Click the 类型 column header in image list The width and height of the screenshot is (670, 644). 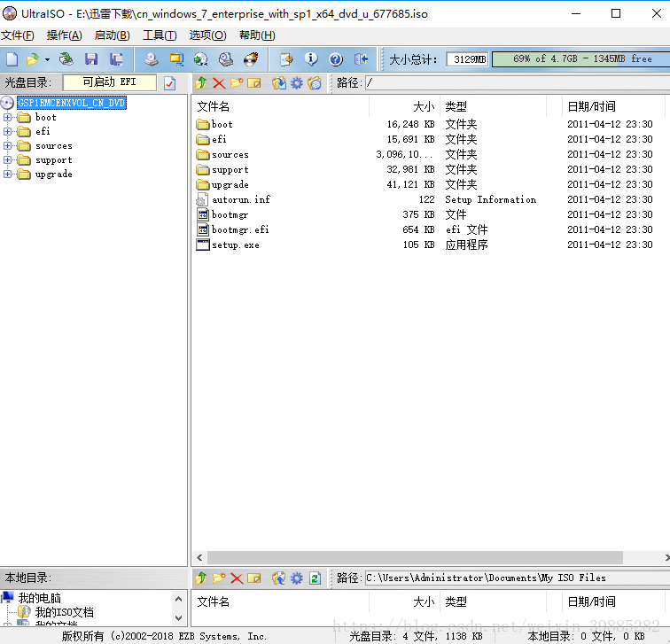tap(493, 106)
